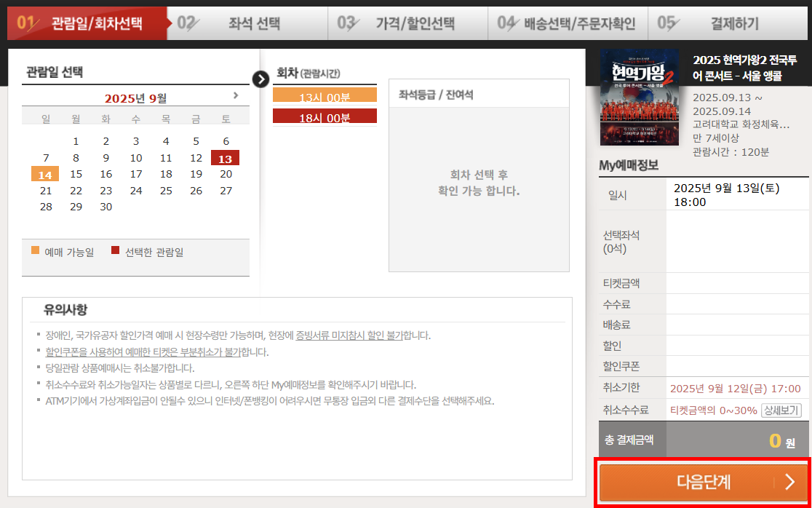Click date 28 in the calendar
The image size is (812, 508).
click(46, 207)
